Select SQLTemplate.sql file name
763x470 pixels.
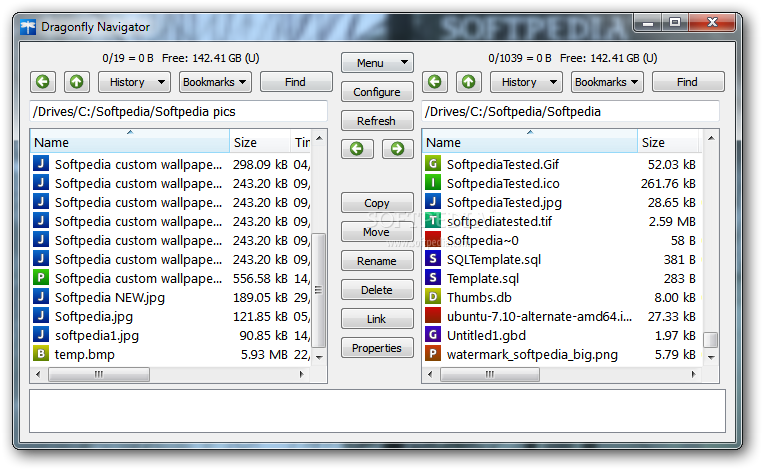pos(494,259)
